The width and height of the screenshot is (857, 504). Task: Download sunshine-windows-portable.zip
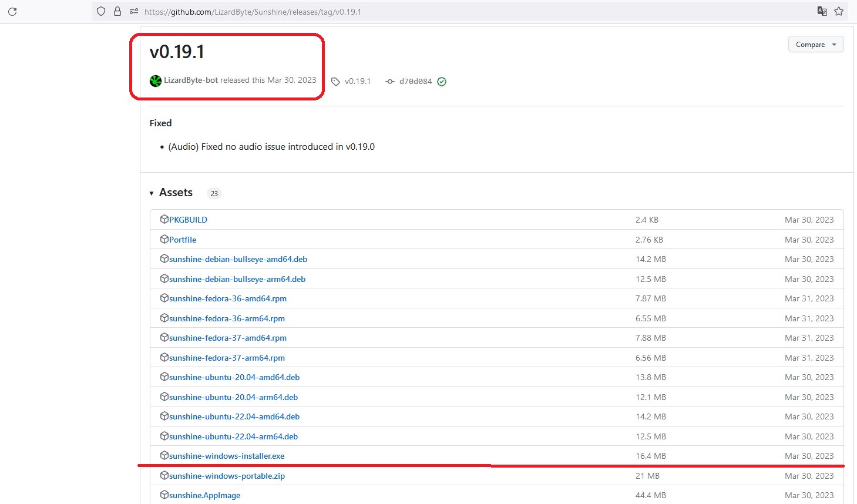(x=227, y=476)
